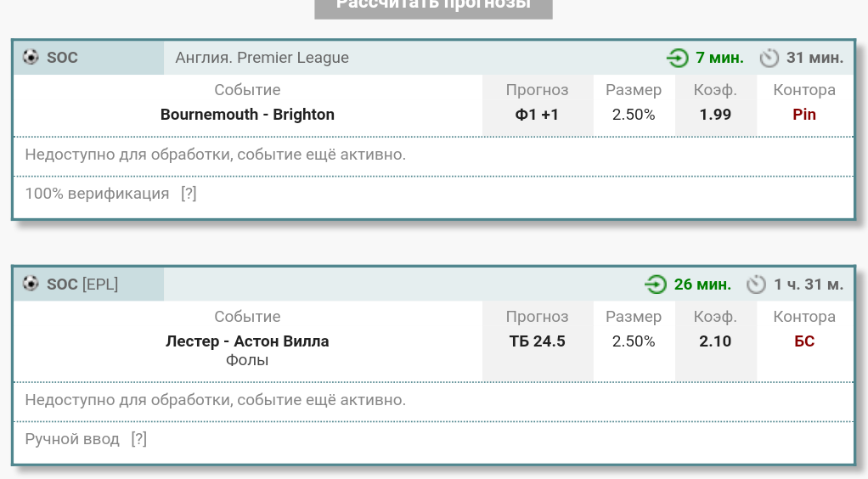Click the soccer ball icon beside SOC [EPL]
Image resolution: width=868 pixels, height=479 pixels.
pos(31,284)
